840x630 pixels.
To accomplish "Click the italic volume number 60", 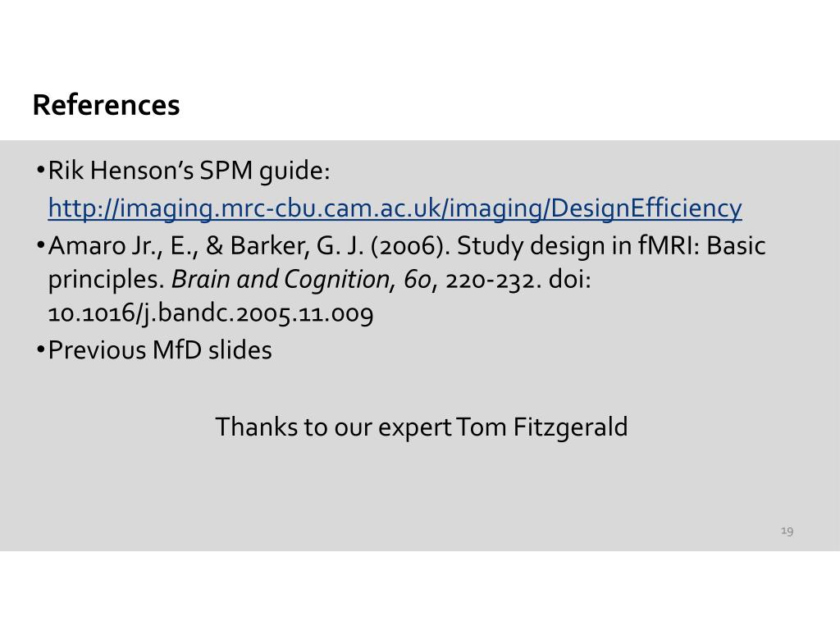I will click(418, 280).
